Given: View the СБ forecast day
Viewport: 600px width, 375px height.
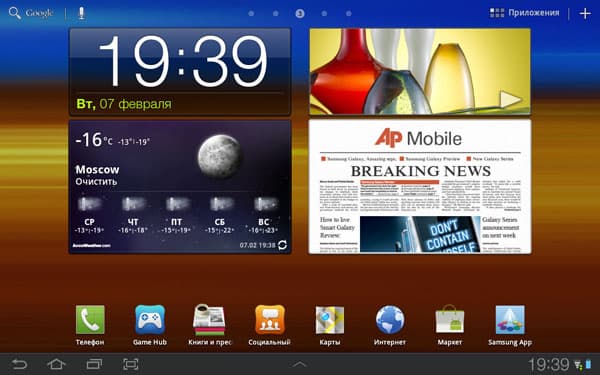Looking at the screenshot, I should [220, 215].
